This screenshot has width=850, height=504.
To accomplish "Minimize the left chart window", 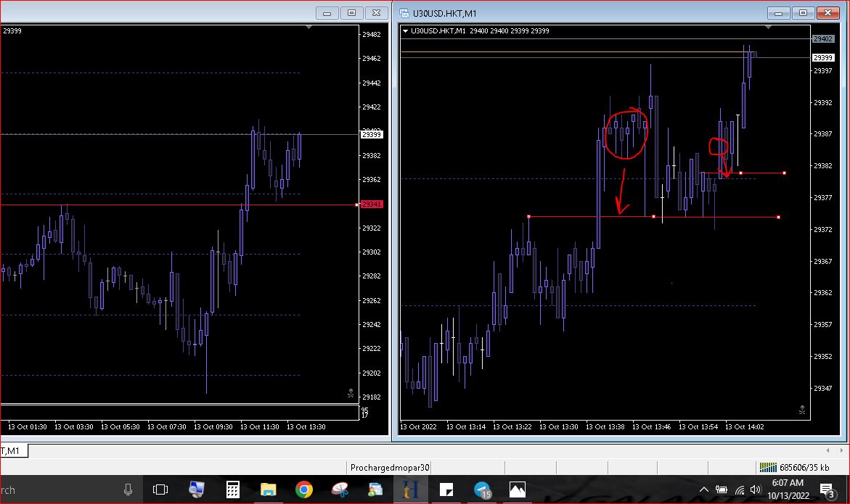I will 327,13.
